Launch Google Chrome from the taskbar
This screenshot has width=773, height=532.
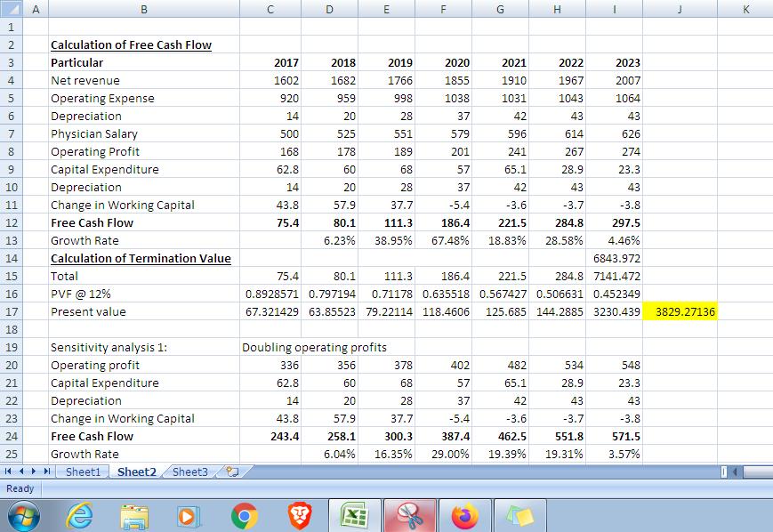(245, 516)
